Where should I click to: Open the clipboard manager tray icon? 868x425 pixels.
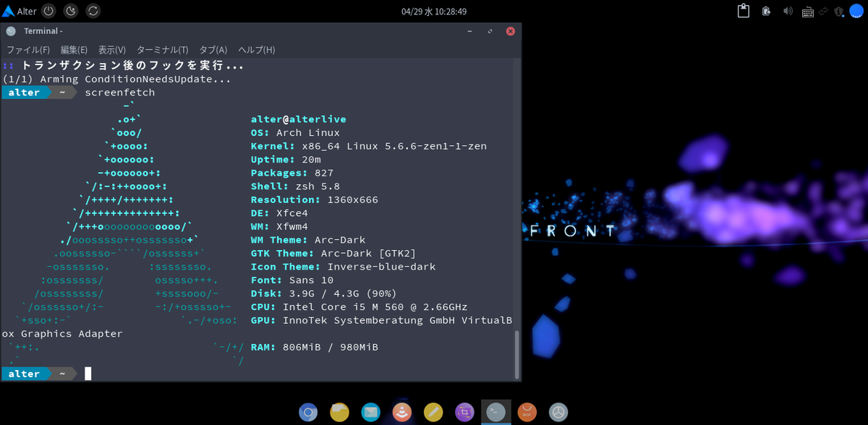click(x=743, y=11)
